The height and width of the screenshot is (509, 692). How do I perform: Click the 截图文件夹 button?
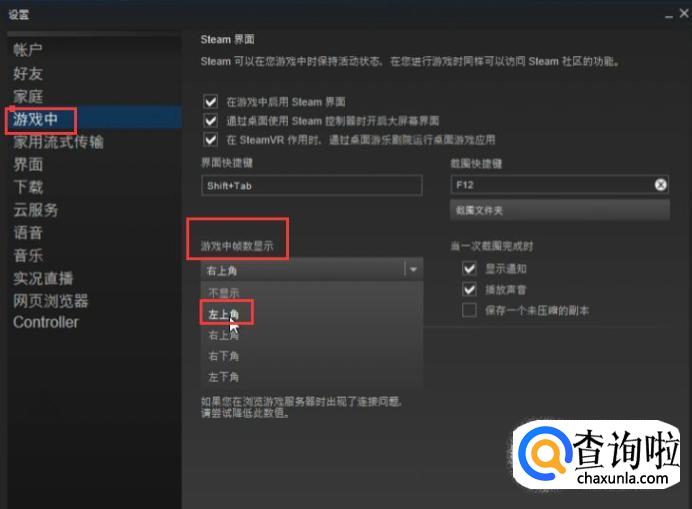(560, 210)
